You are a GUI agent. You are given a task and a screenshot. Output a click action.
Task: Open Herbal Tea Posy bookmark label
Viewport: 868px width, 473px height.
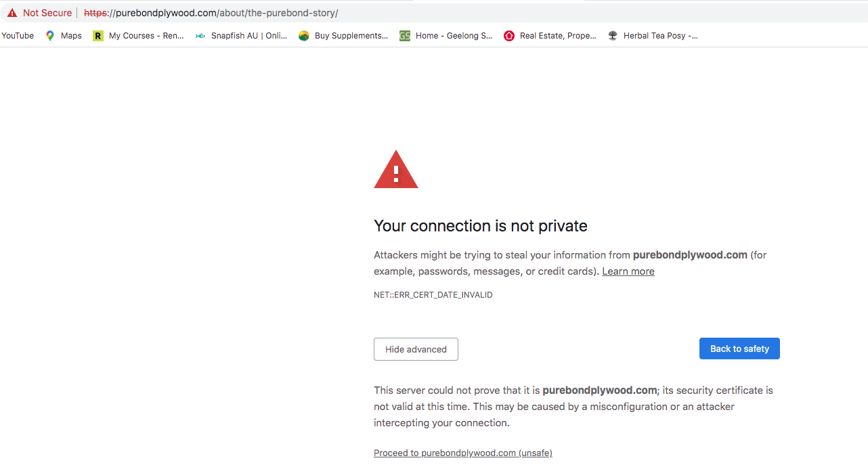(660, 36)
